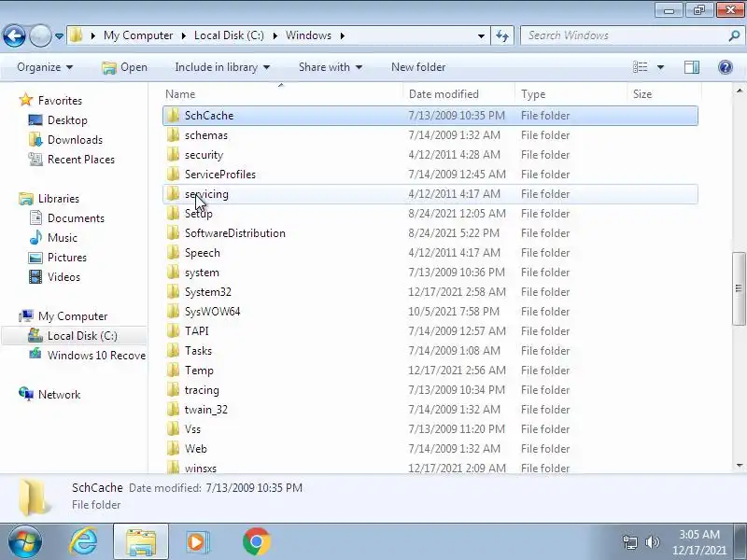Image resolution: width=747 pixels, height=560 pixels.
Task: Open Include in library dropdown
Action: click(x=222, y=67)
